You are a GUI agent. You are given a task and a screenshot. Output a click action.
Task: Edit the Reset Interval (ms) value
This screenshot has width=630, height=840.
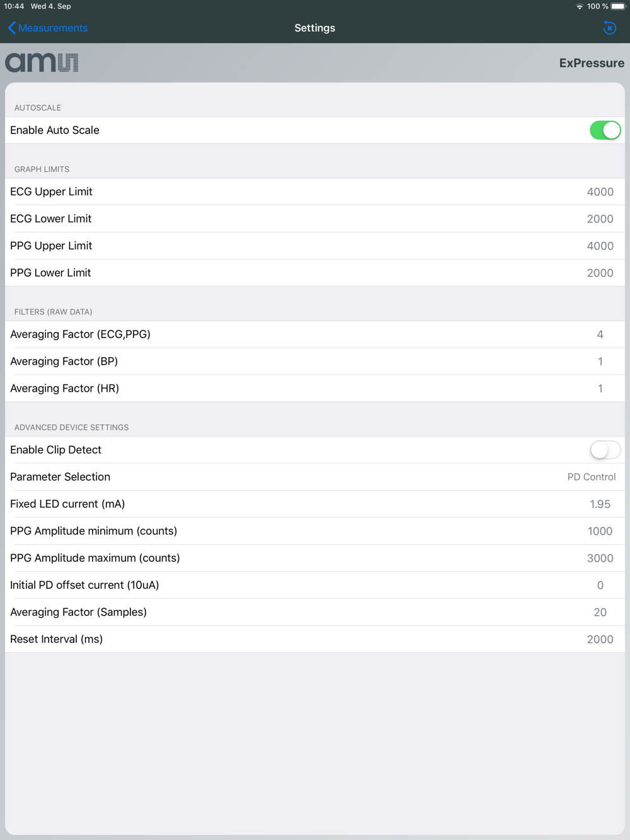[x=600, y=640]
